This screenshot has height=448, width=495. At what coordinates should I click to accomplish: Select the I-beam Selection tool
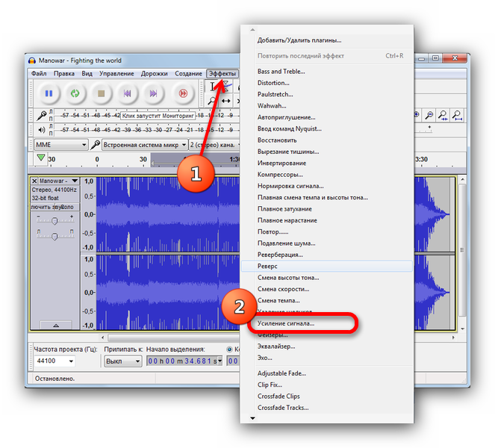(212, 86)
